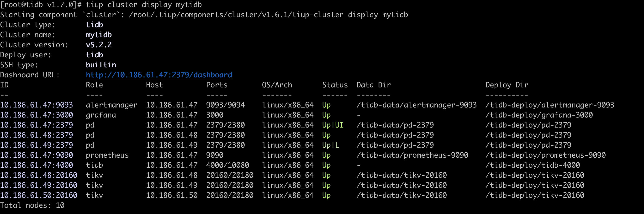644x214 pixels.
Task: Click the prometheus role entry
Action: 107,155
